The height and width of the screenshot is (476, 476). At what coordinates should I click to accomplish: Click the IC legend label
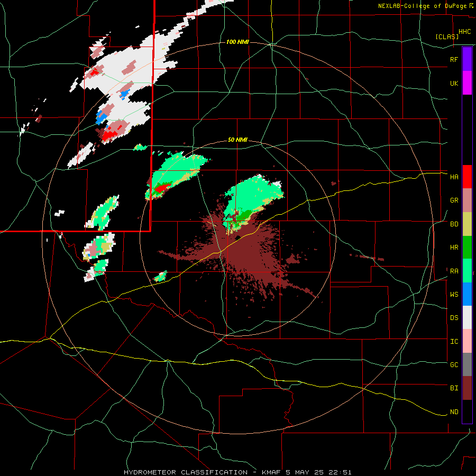tap(454, 342)
